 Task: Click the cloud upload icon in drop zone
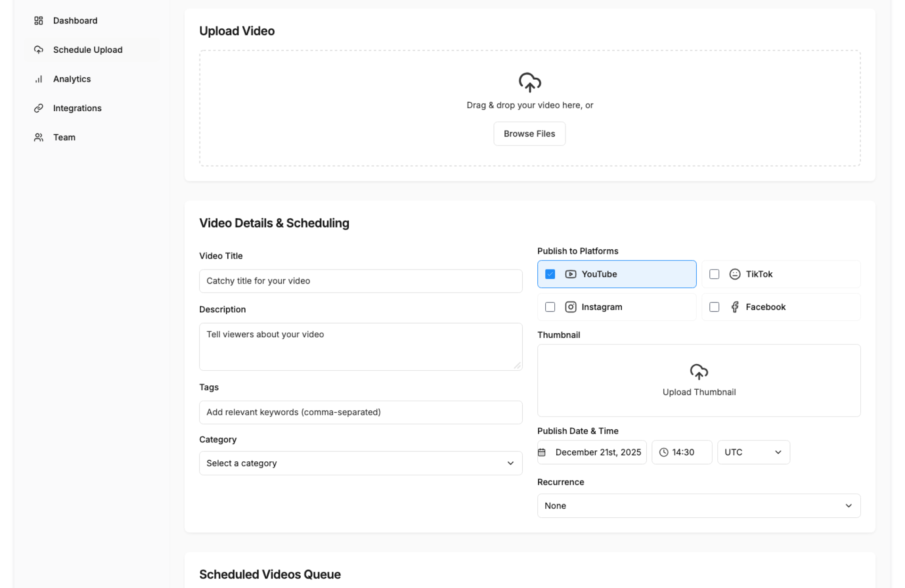(x=529, y=82)
